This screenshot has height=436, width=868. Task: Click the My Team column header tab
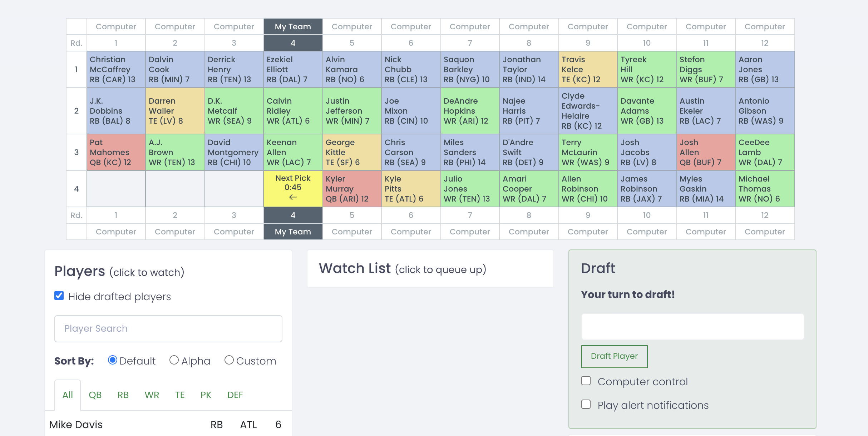(292, 26)
